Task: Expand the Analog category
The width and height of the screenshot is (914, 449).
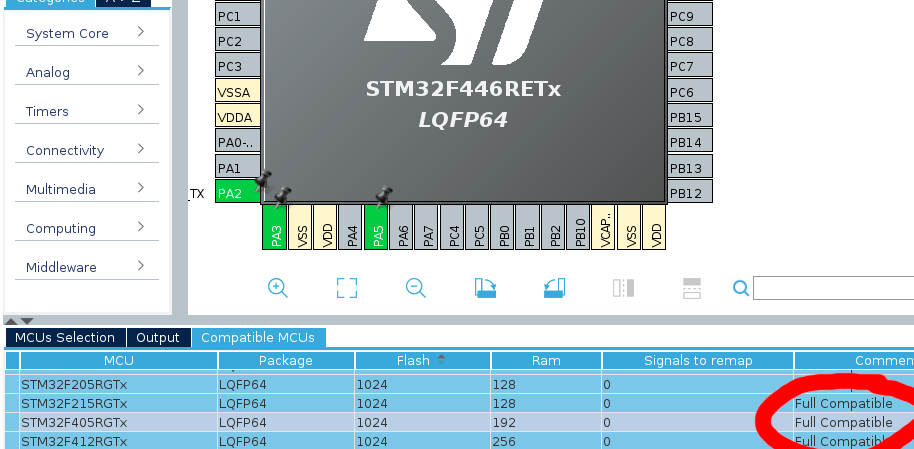Action: pyautogui.click(x=87, y=72)
